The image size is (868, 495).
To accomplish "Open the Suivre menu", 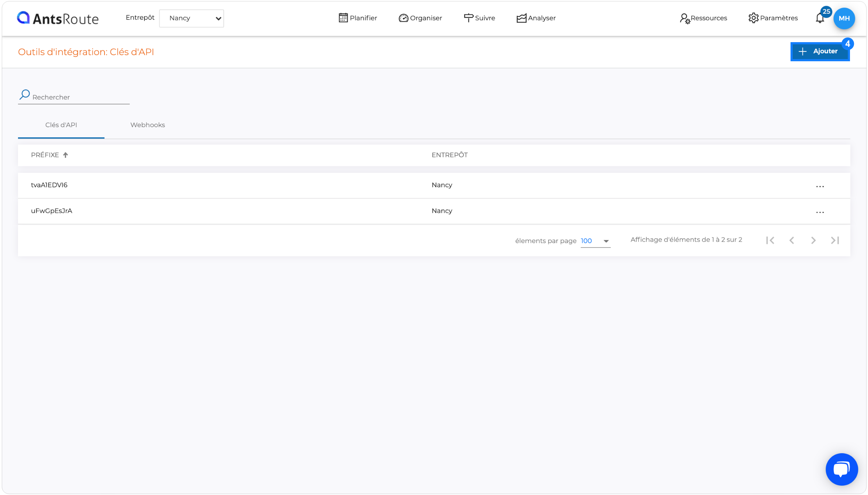I will point(479,18).
